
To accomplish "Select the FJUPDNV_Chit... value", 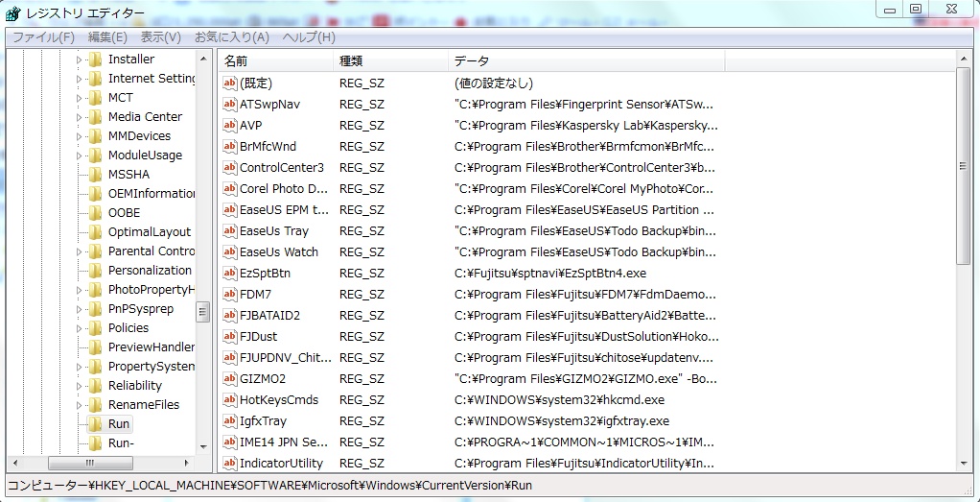I will coord(286,358).
